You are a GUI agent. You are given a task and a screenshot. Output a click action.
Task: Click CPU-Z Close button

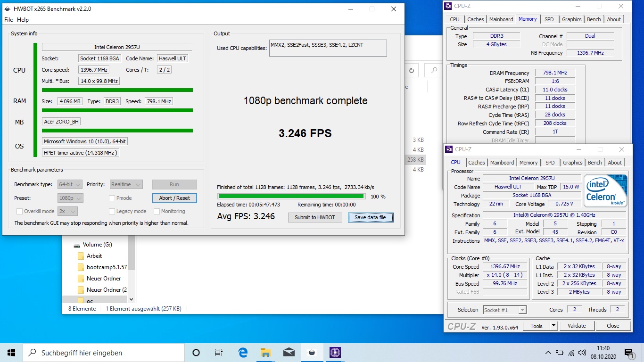(613, 326)
